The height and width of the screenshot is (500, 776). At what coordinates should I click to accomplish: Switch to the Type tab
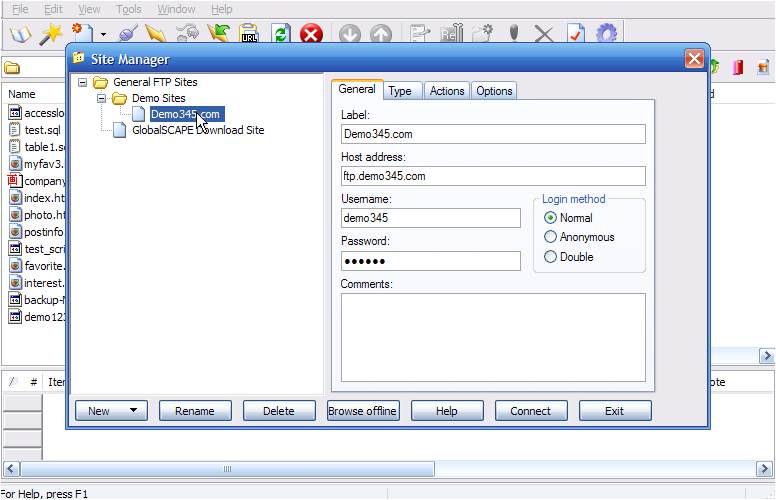tap(400, 91)
